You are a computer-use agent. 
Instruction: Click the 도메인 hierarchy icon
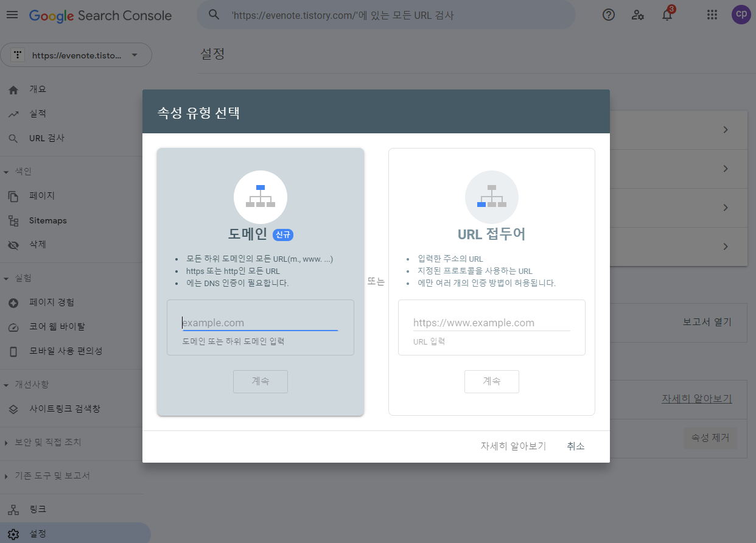261,197
